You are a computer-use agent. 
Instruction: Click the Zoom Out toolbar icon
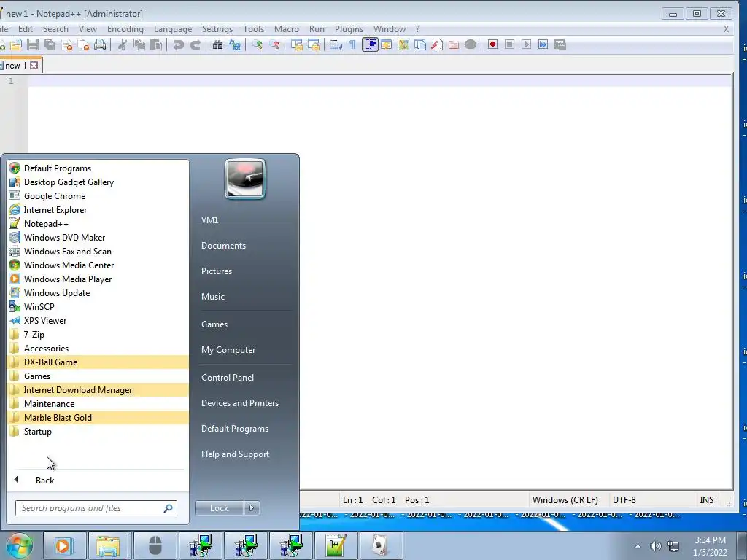point(274,44)
